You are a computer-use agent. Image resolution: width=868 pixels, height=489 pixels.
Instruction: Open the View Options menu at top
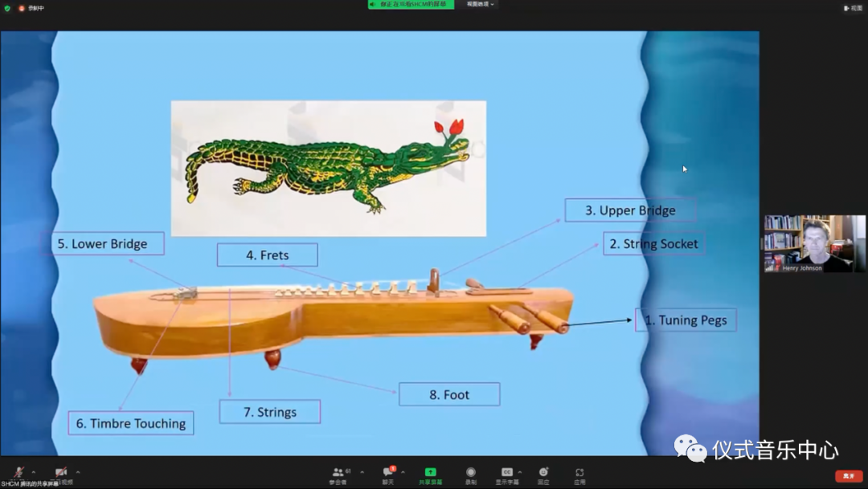click(x=481, y=5)
